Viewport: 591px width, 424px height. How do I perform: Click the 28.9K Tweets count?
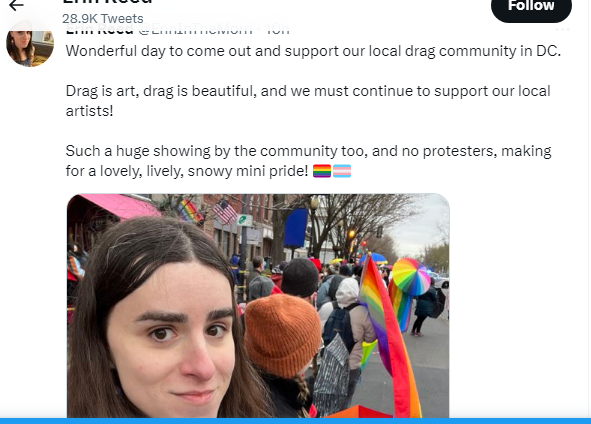tap(103, 18)
